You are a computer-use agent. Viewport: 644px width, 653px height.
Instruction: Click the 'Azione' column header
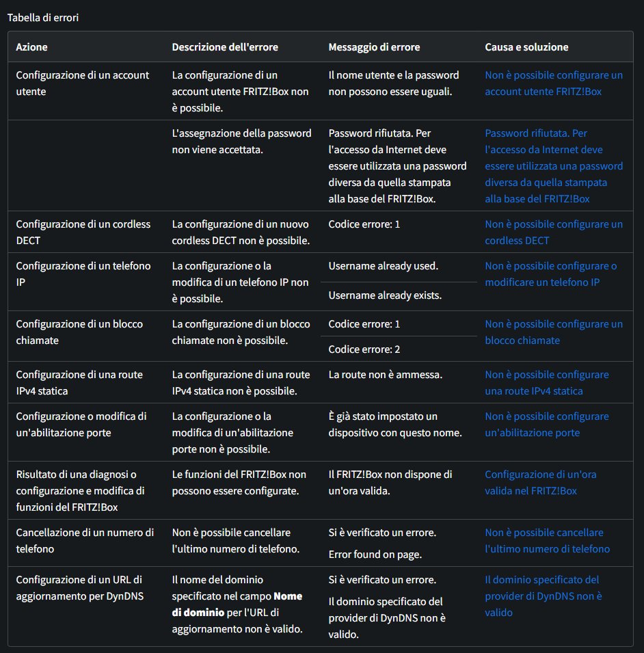coord(31,47)
